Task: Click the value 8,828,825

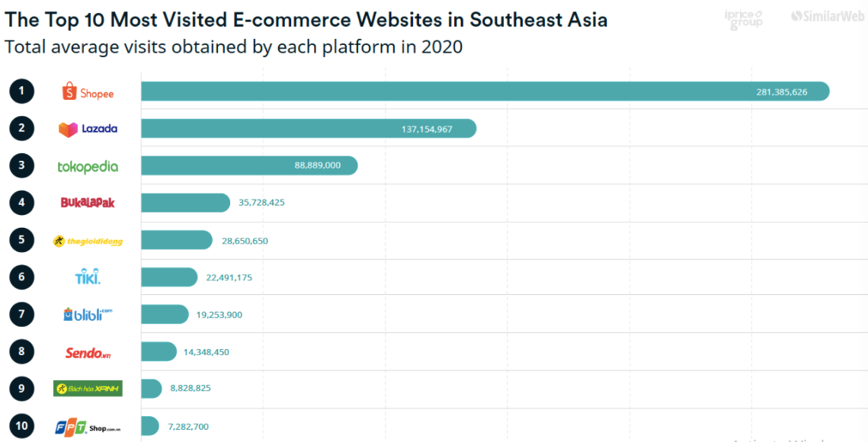Action: tap(191, 389)
